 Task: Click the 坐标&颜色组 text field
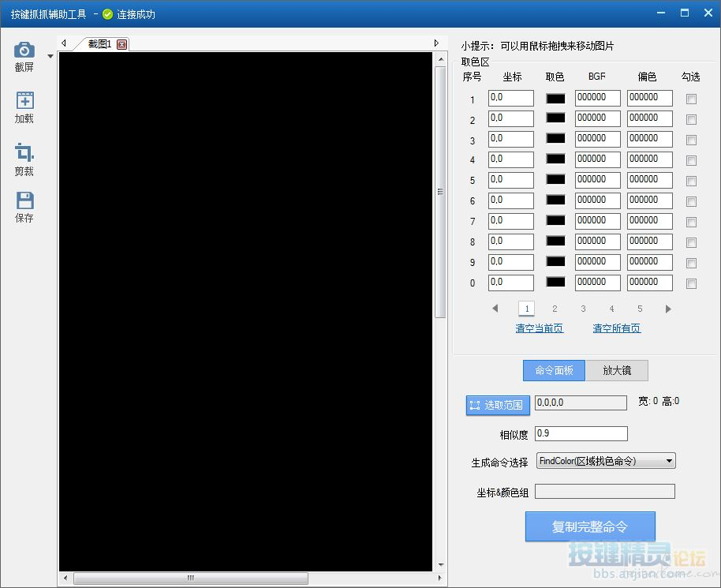pyautogui.click(x=605, y=492)
